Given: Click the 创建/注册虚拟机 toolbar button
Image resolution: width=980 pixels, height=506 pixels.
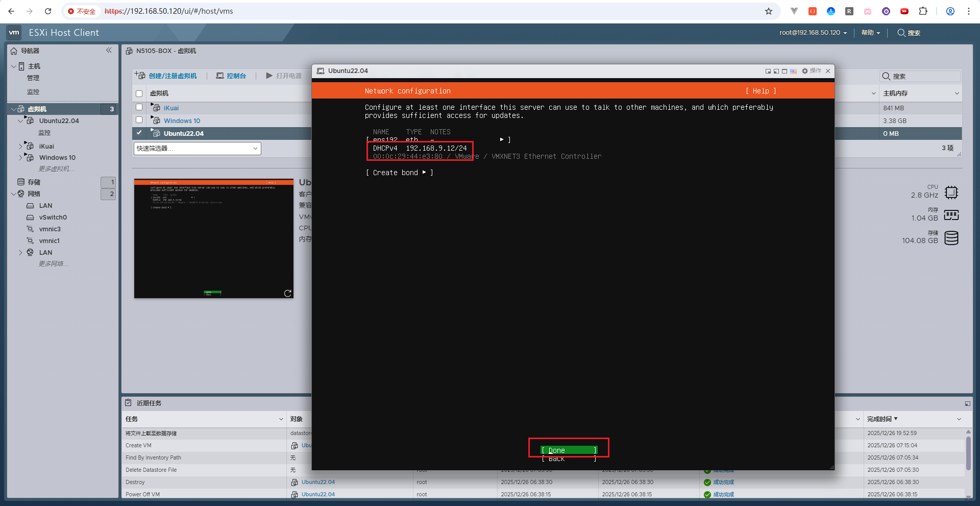Looking at the screenshot, I should pyautogui.click(x=166, y=76).
